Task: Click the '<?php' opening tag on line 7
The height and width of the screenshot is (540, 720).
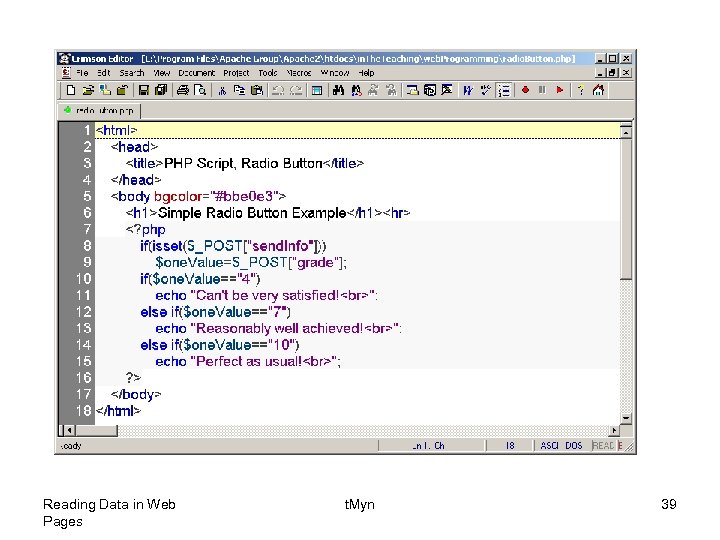Action: click(146, 230)
